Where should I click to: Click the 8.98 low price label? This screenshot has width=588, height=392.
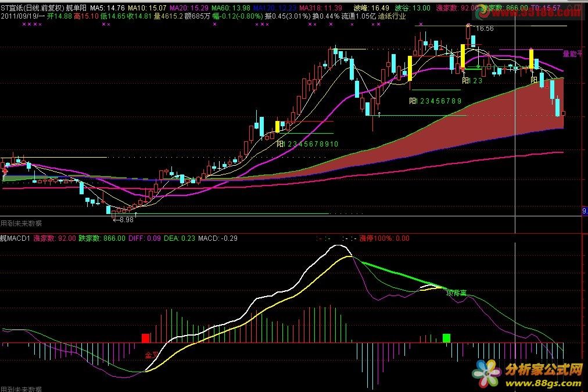tap(127, 220)
